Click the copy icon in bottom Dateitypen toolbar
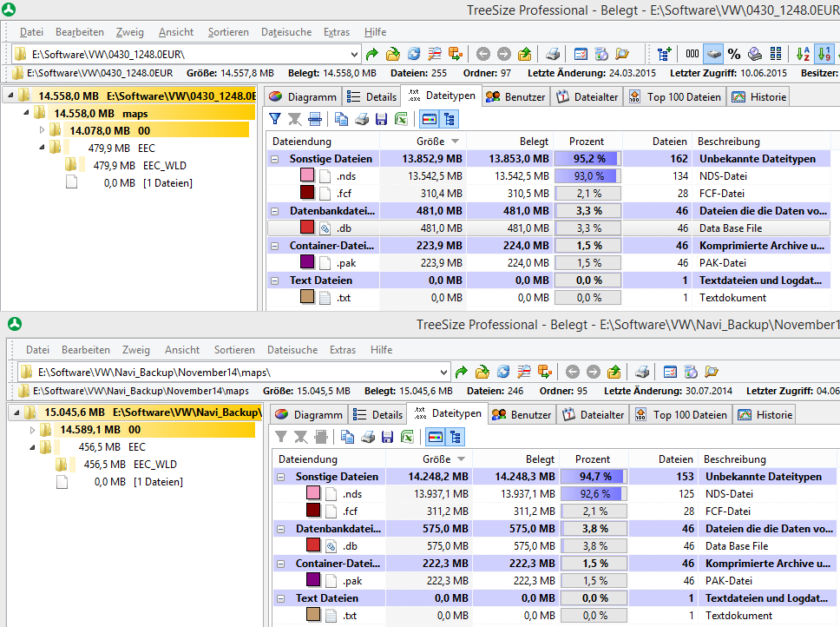 [347, 437]
